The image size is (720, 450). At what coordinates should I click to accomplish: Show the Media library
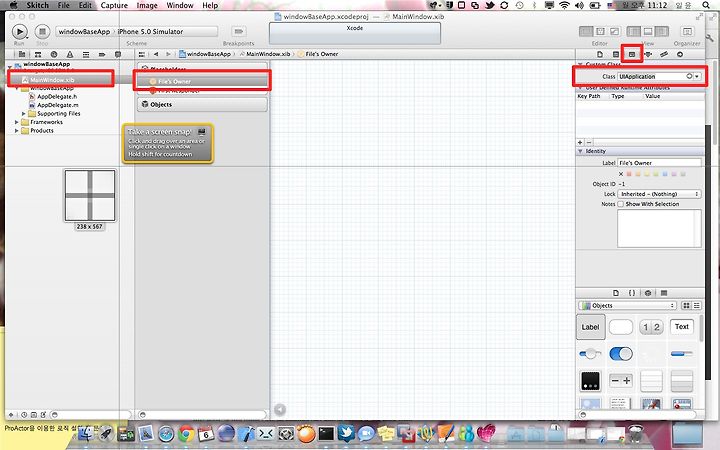coord(664,293)
